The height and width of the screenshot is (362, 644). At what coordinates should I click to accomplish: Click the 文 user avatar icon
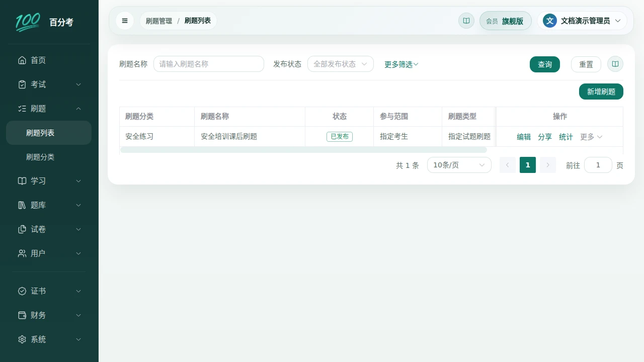(x=550, y=21)
